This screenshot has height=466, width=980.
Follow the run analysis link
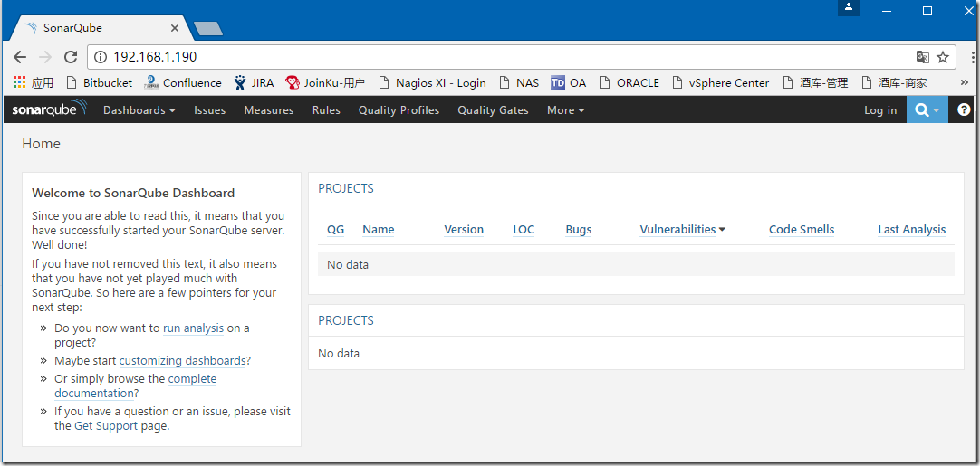click(x=193, y=328)
